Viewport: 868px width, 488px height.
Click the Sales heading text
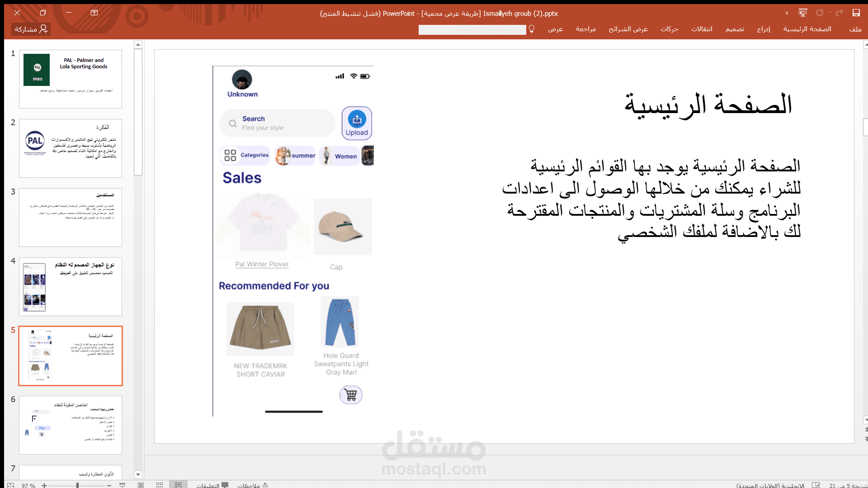(x=242, y=178)
